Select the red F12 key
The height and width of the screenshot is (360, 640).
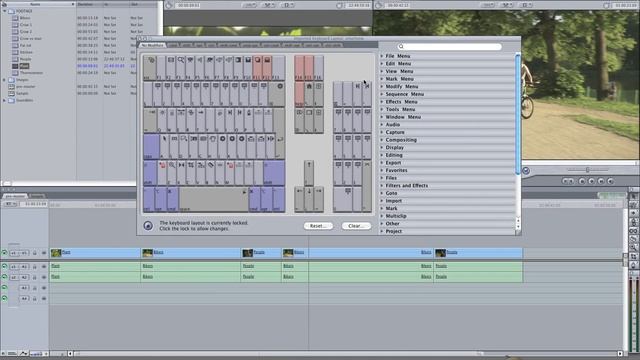[267, 68]
